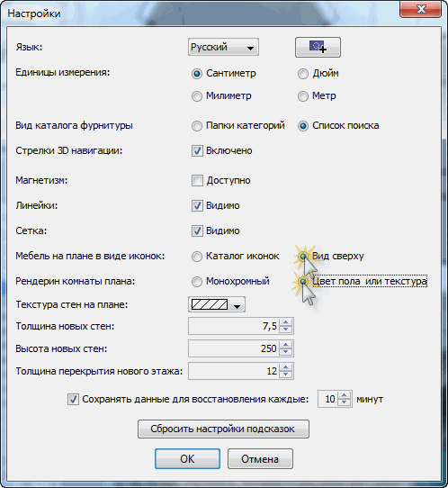The height and width of the screenshot is (488, 448).
Task: Decrease Толщина новых стен with down arrow
Action: click(286, 330)
